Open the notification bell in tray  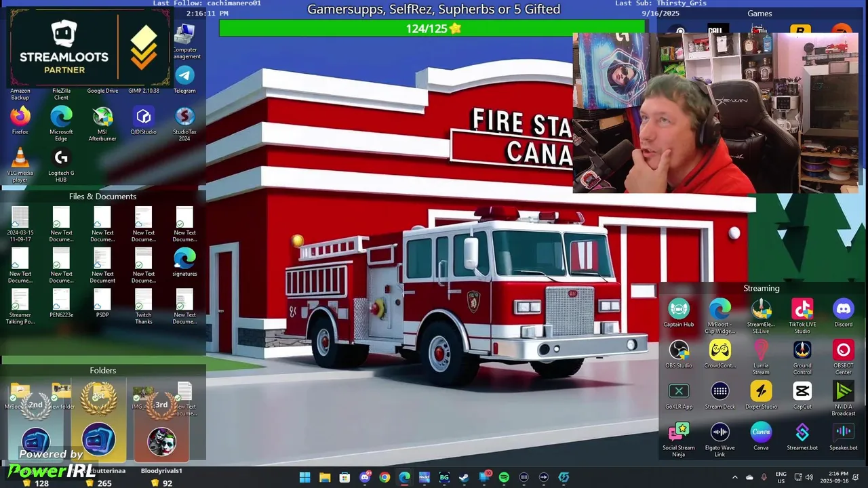(857, 477)
